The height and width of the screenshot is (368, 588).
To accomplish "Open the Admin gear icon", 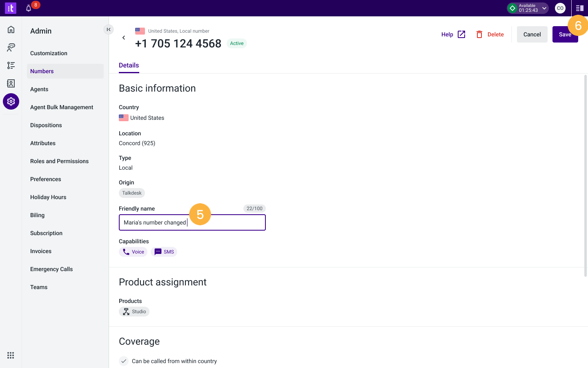I will (x=11, y=101).
